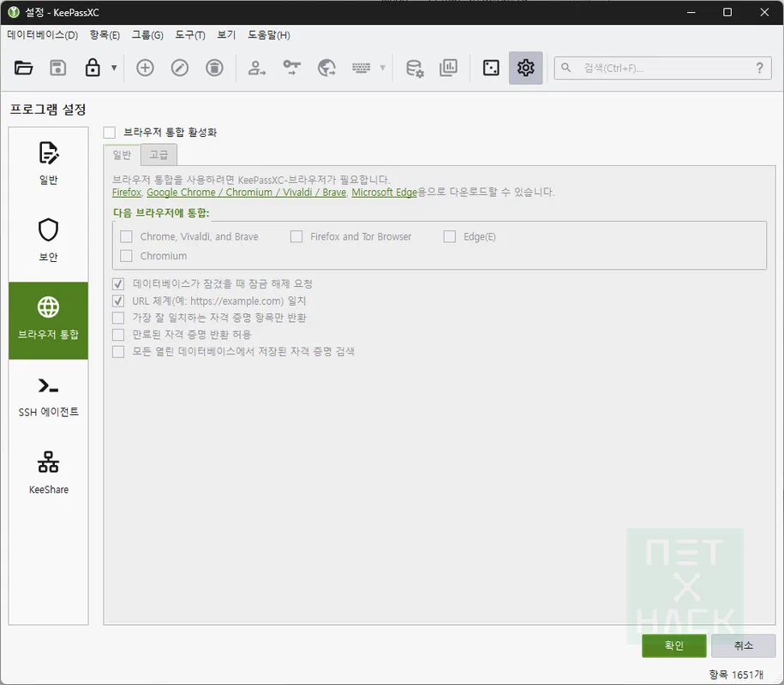
Task: Toggle the settings gear icon
Action: click(525, 68)
